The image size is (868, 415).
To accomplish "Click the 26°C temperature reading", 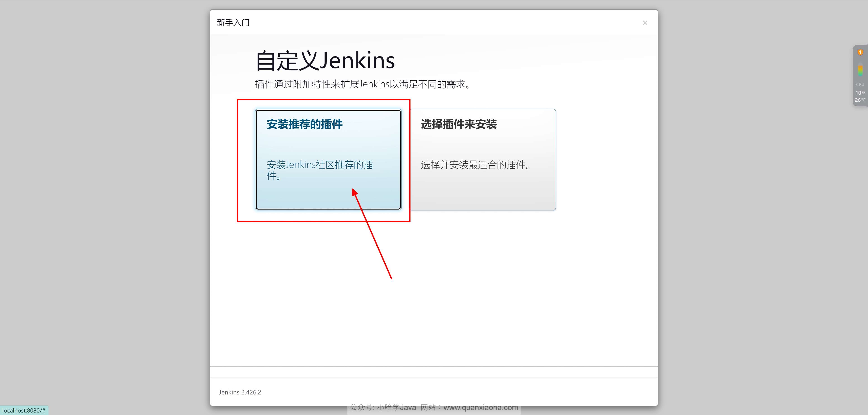I will tap(860, 100).
